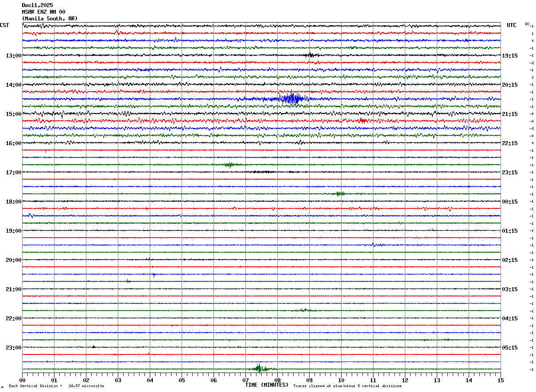Click the 09 minute axis label

pos(309,380)
